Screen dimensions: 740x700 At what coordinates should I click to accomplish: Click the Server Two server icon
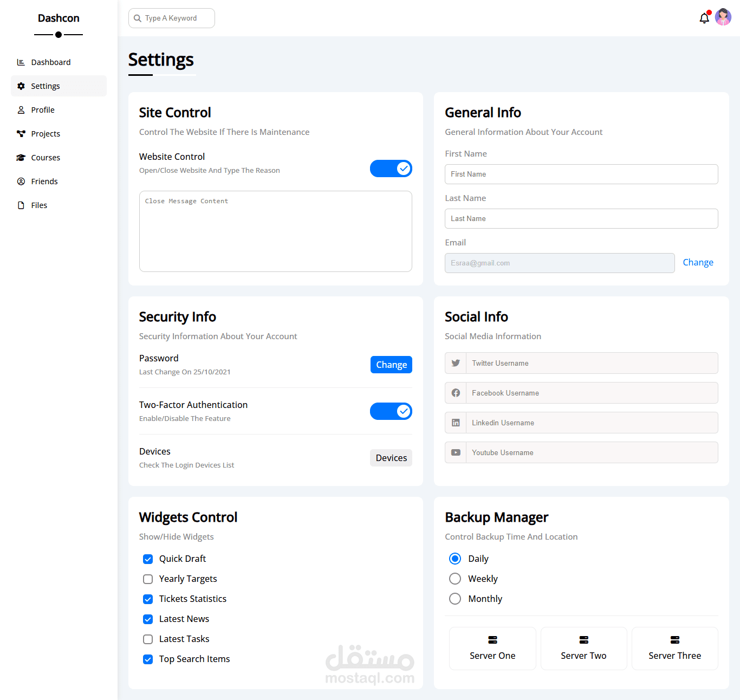[584, 640]
